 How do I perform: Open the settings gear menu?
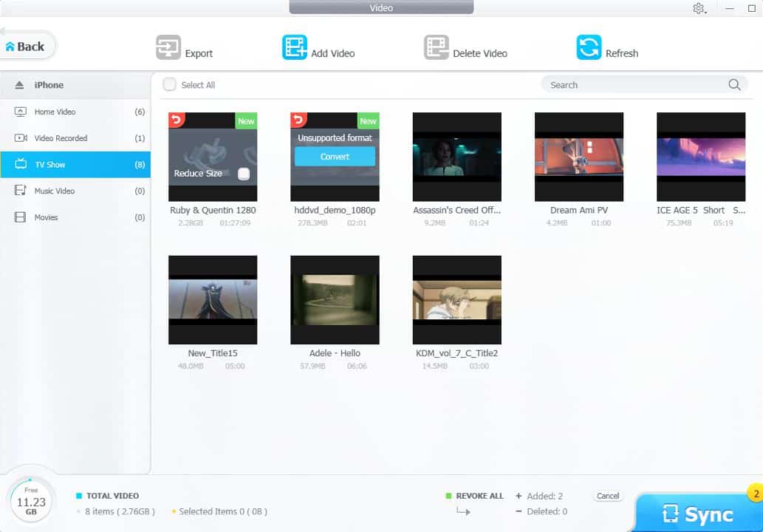pyautogui.click(x=699, y=8)
